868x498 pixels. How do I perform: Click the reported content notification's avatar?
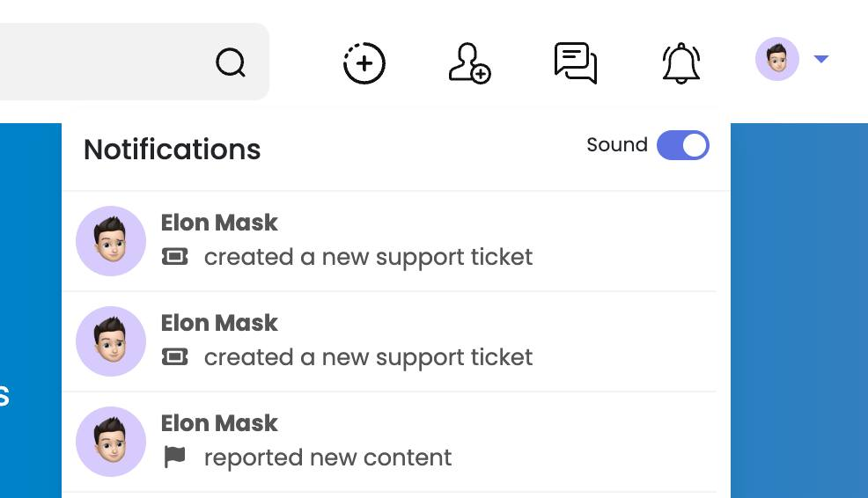(111, 442)
